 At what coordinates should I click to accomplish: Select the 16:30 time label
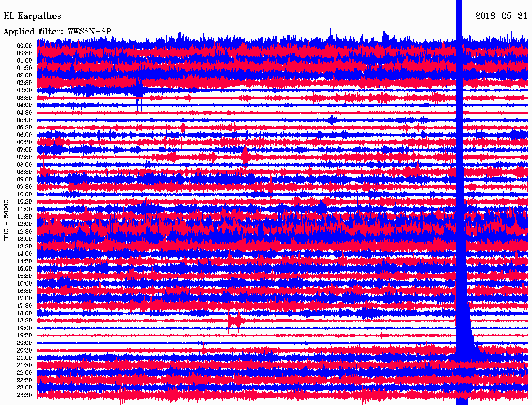[x=24, y=291]
